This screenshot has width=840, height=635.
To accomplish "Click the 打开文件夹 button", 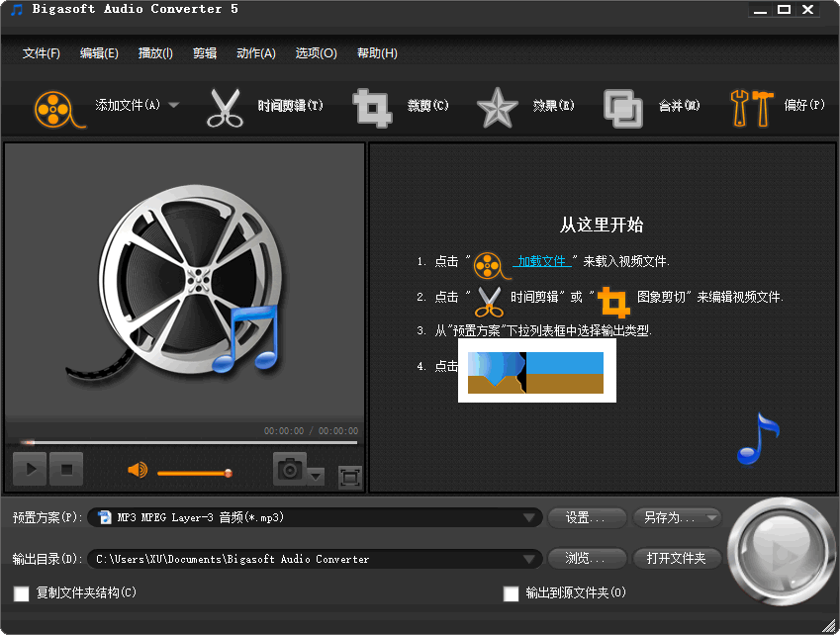I will (676, 559).
